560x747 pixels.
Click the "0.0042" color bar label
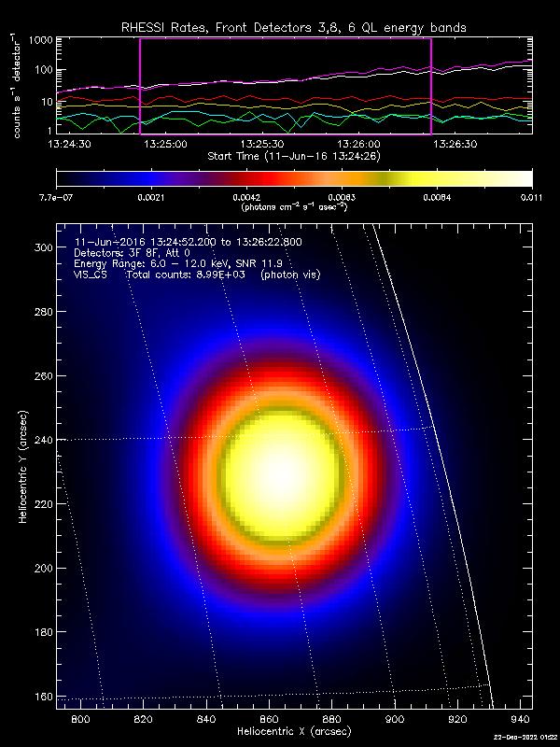(x=246, y=199)
